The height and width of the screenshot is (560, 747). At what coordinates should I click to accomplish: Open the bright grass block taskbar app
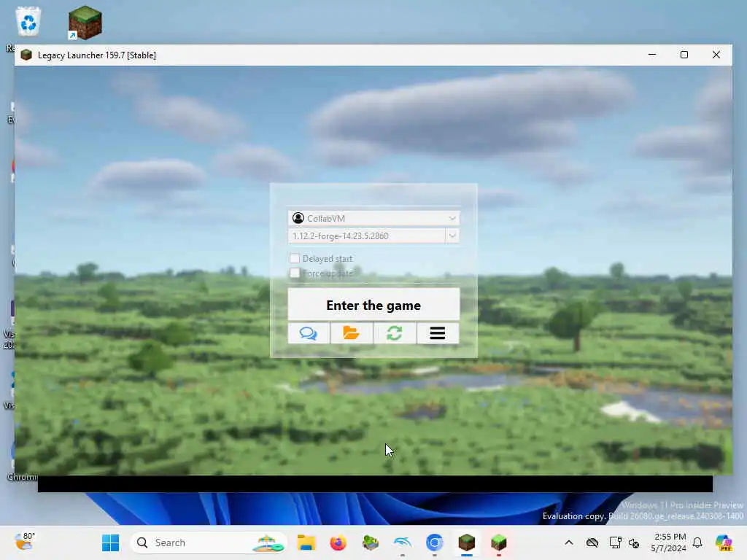pyautogui.click(x=498, y=542)
